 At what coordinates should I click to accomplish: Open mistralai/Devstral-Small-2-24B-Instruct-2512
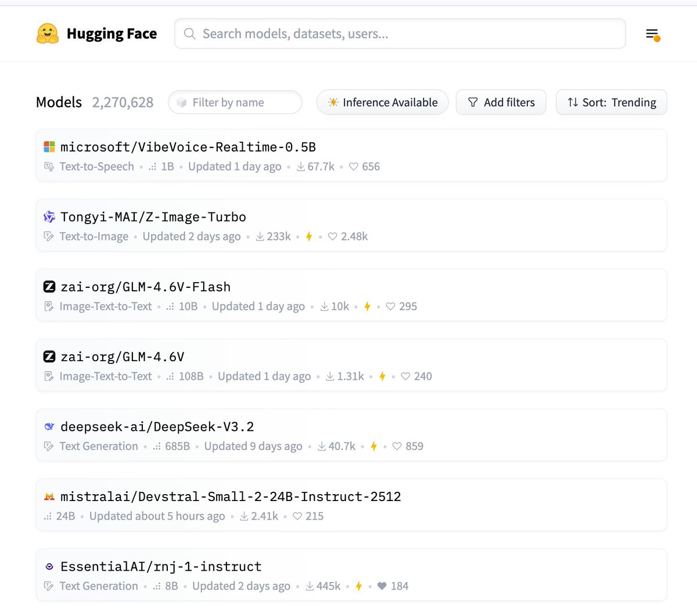point(231,496)
